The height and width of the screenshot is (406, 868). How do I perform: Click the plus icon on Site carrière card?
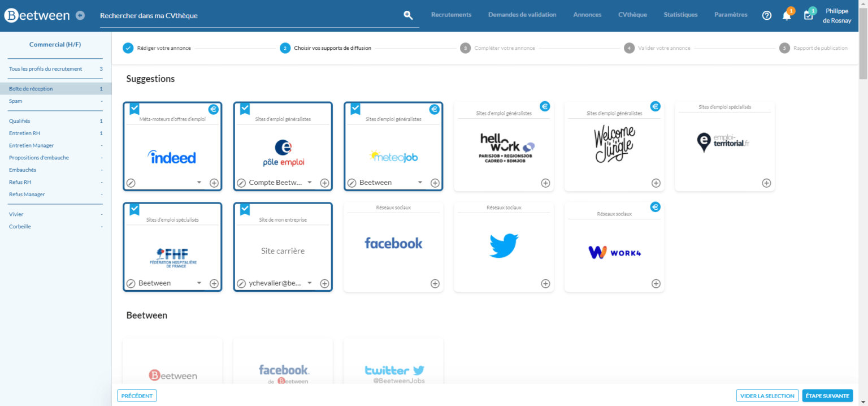point(324,283)
